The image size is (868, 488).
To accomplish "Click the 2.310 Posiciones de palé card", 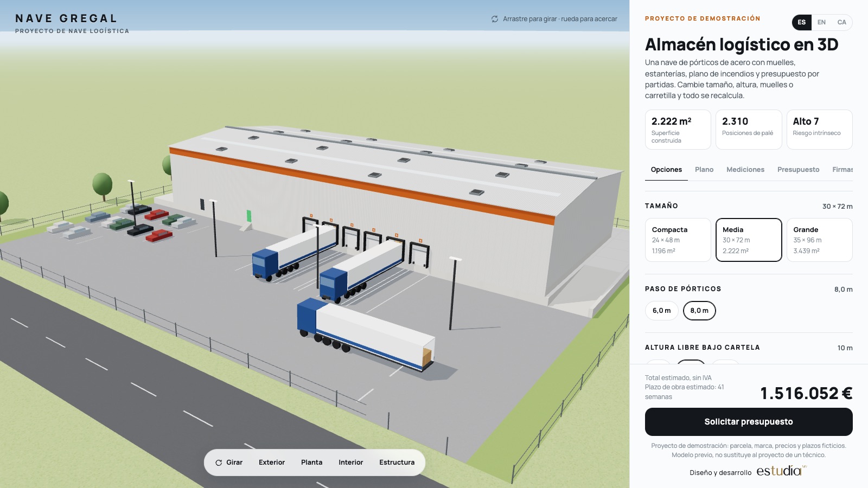I will [x=749, y=130].
